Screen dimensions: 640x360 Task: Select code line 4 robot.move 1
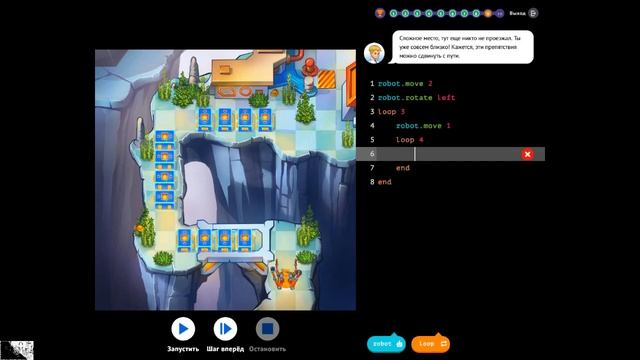423,126
